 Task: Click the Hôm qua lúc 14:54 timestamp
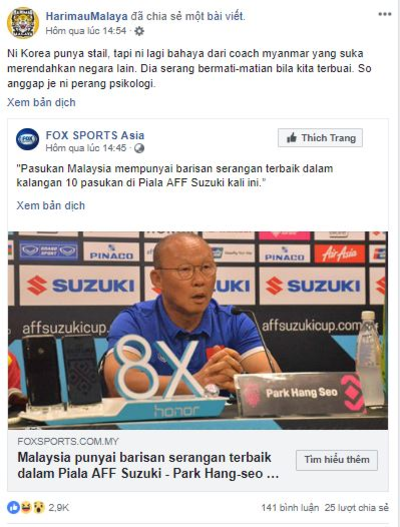pos(86,31)
